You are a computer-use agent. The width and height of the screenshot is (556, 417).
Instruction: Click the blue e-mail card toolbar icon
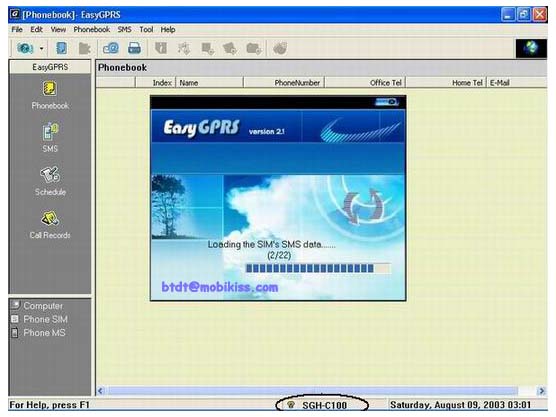[111, 48]
